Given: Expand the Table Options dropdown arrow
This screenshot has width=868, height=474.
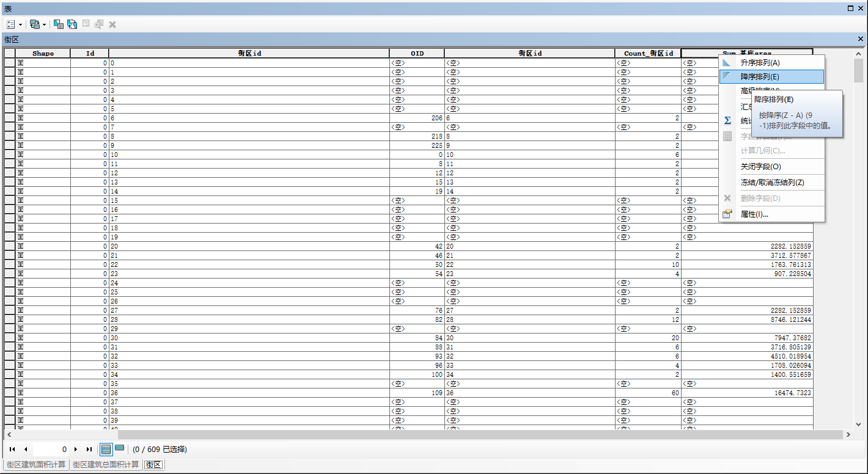Looking at the screenshot, I should [20, 25].
